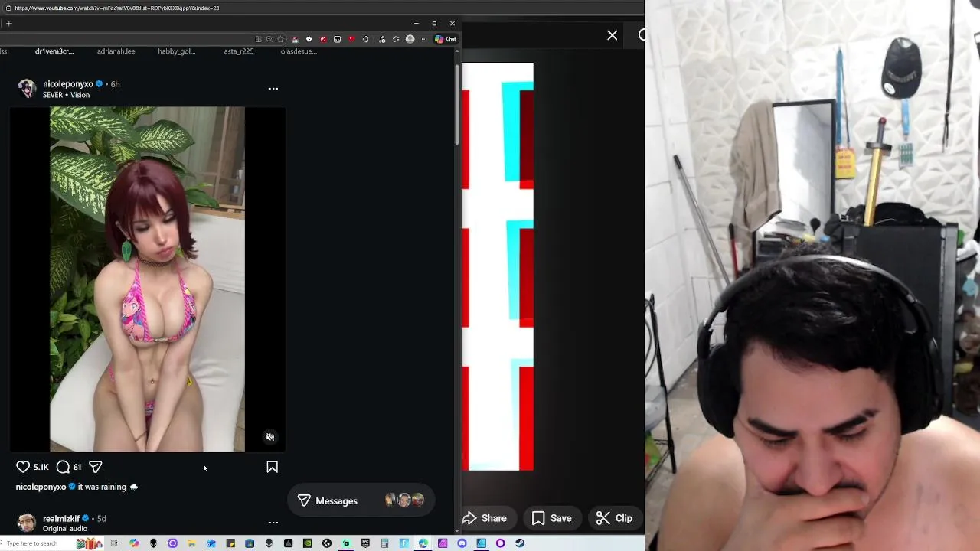980x551 pixels.
Task: Open the Favorites list icon in the toolbar
Action: pyautogui.click(x=396, y=39)
